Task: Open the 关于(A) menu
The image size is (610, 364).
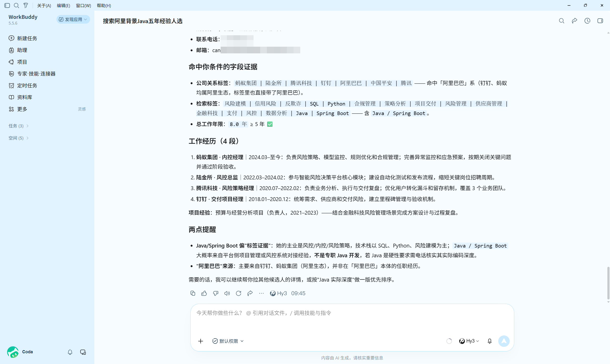Action: (x=44, y=5)
